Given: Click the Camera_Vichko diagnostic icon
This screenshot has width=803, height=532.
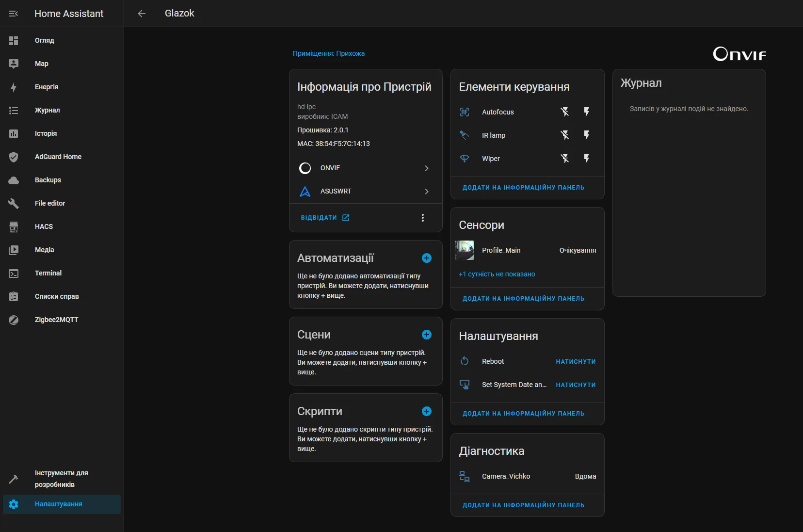Looking at the screenshot, I should pyautogui.click(x=465, y=476).
